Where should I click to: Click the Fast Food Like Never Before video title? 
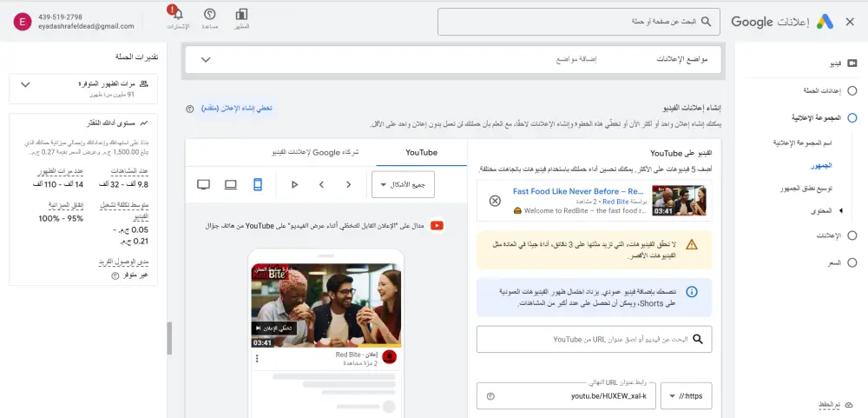click(x=577, y=191)
